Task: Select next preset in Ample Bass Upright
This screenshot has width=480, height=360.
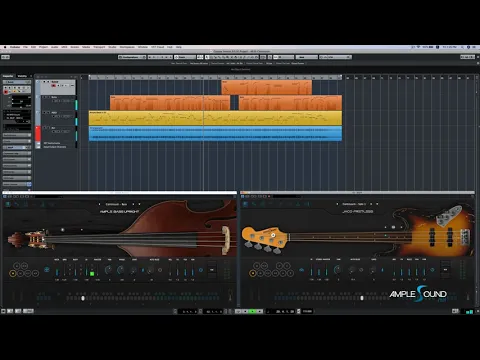Action: pos(133,204)
